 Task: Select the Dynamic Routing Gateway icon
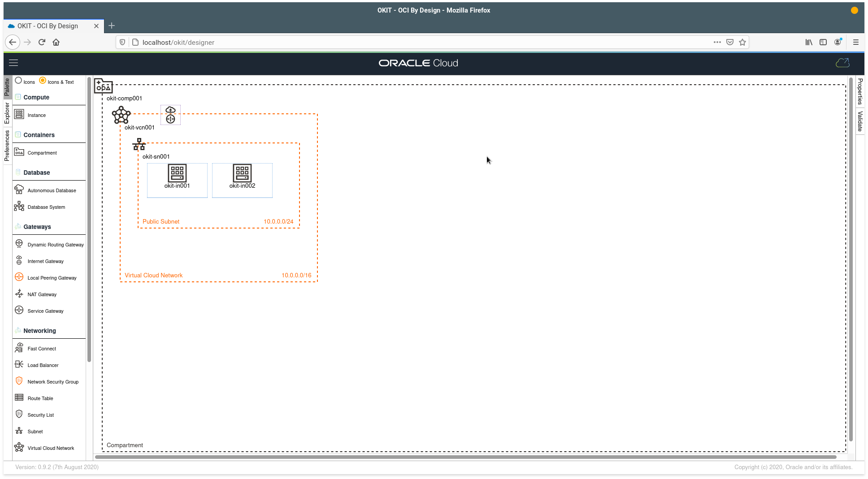19,244
